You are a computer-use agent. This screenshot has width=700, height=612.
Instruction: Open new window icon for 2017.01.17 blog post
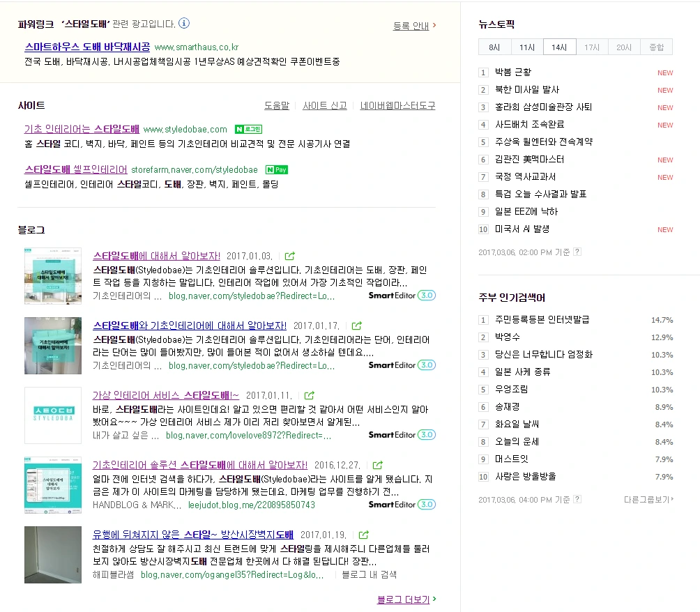(x=357, y=326)
